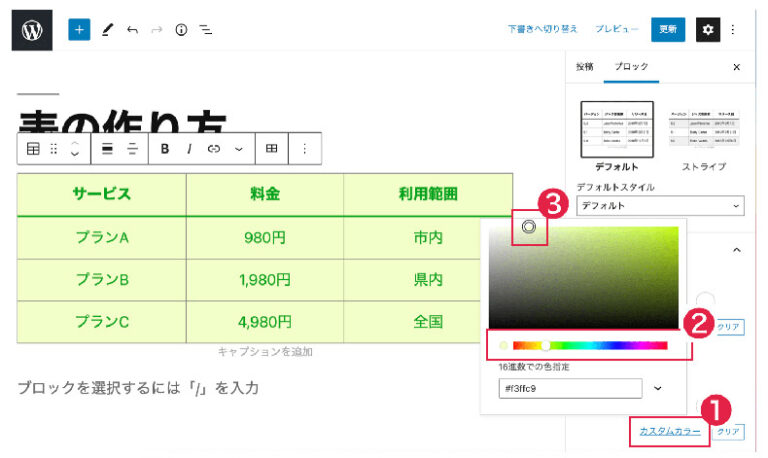The height and width of the screenshot is (458, 768).
Task: Open the Tools pencil icon
Action: coord(107,30)
